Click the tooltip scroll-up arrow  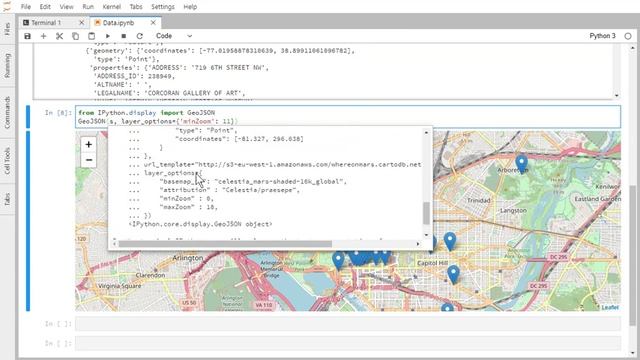426,133
